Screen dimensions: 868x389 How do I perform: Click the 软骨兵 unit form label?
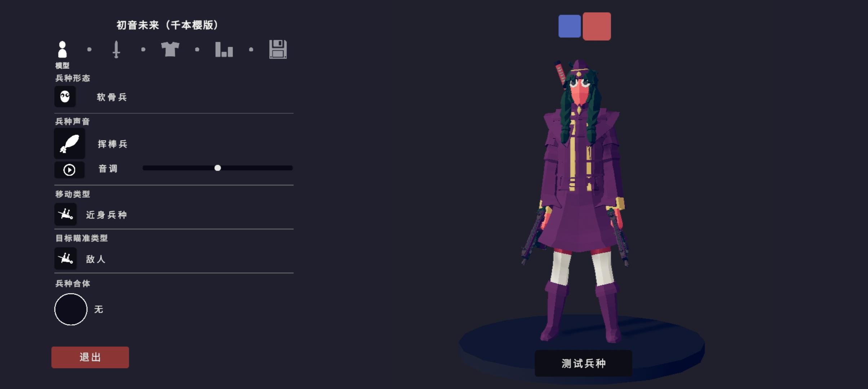112,97
